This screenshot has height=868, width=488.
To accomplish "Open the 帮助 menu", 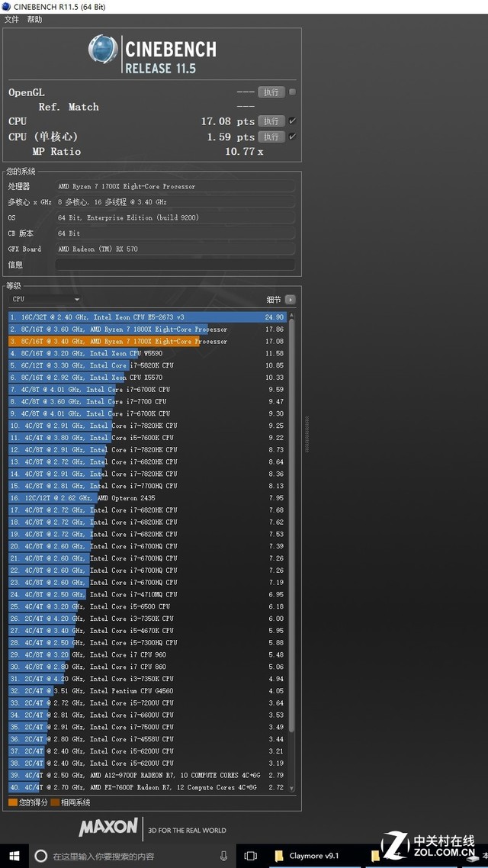I will click(34, 19).
